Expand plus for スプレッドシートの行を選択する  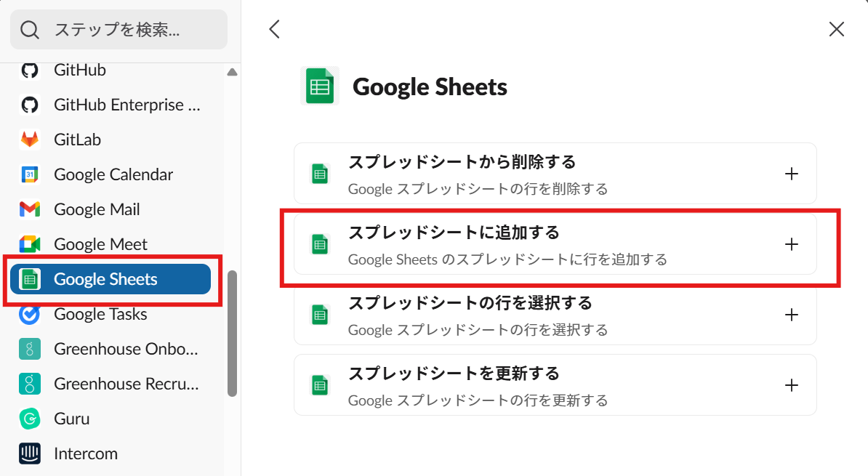[792, 315]
